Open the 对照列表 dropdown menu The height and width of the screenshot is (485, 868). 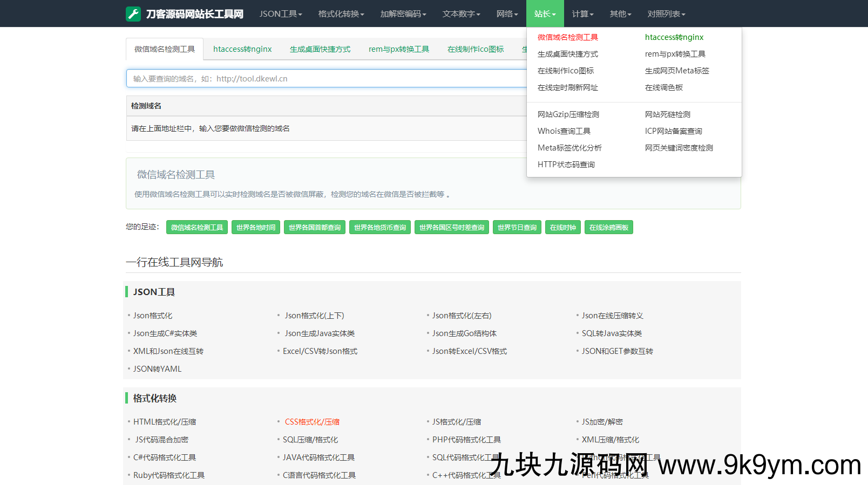[x=666, y=14]
